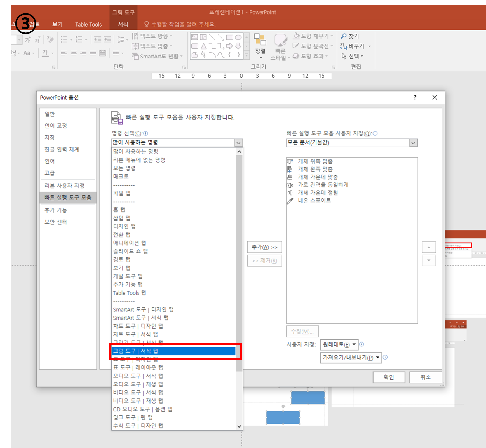486x448 pixels.
Task: Click the << 제거(R) button
Action: pos(264,261)
